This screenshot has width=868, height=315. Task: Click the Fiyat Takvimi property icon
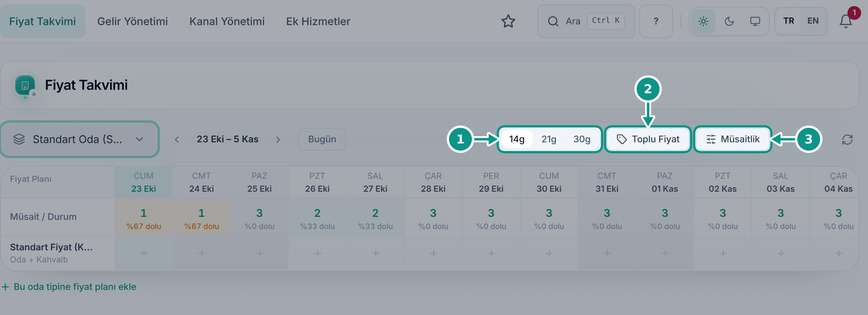[25, 85]
